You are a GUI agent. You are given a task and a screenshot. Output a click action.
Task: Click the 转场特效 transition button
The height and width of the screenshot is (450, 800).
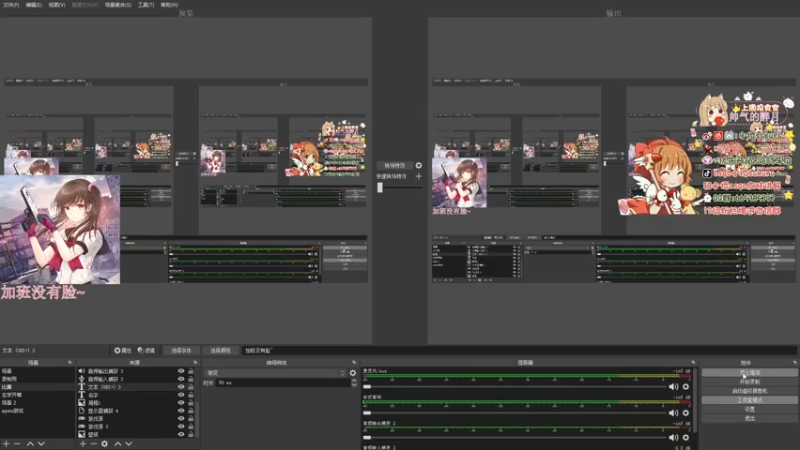click(x=394, y=165)
